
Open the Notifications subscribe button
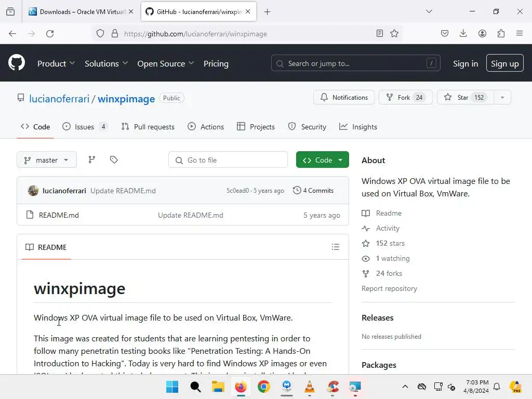coord(344,98)
